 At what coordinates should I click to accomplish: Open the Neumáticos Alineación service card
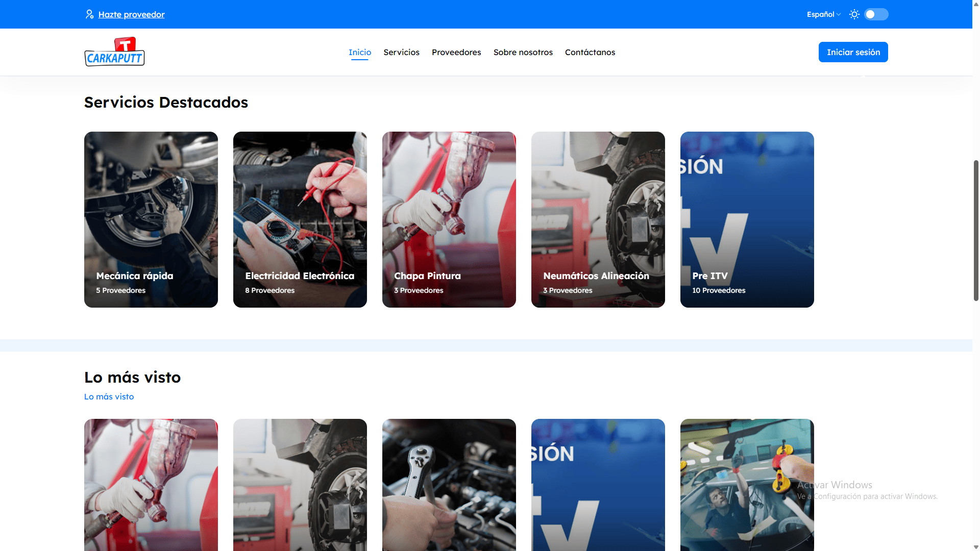[598, 219]
